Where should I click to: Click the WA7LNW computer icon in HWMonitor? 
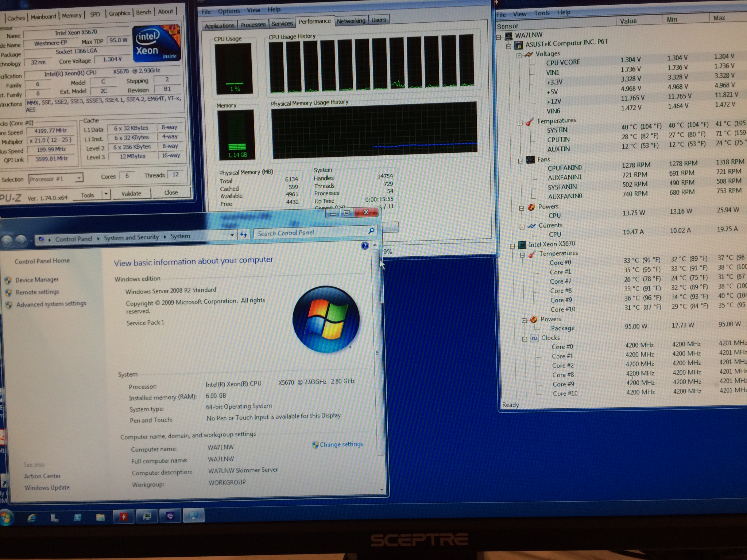[x=508, y=36]
